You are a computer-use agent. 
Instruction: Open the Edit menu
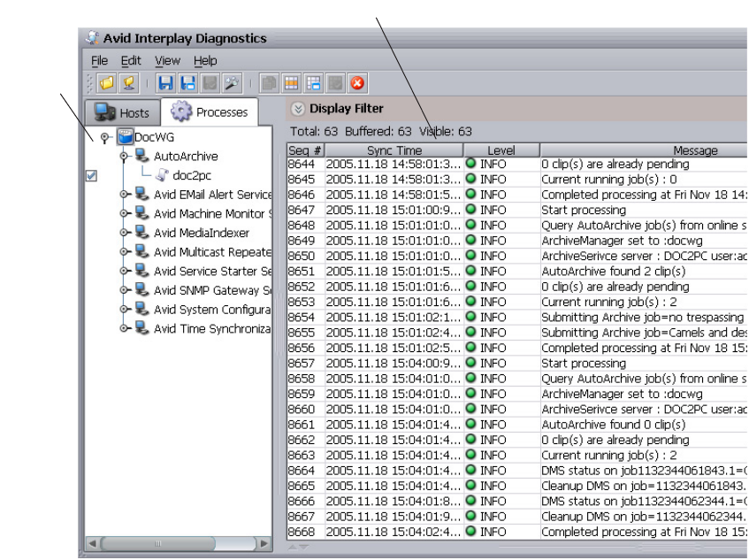[x=131, y=61]
